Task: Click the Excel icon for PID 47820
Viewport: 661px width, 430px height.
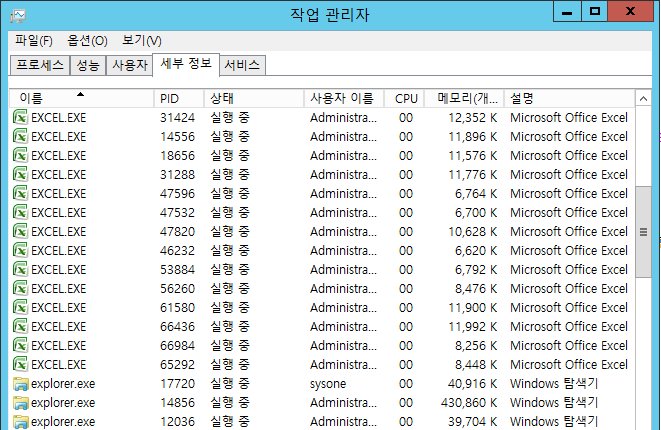Action: click(20, 231)
